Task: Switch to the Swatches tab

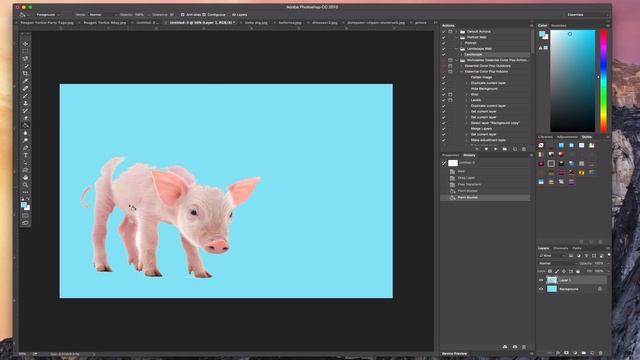Action: 559,26
